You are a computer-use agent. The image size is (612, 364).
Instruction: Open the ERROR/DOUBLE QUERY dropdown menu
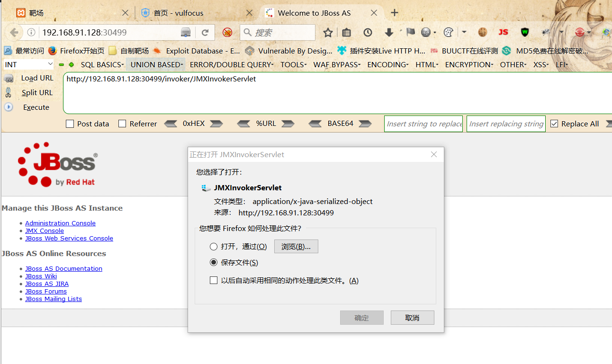point(232,65)
